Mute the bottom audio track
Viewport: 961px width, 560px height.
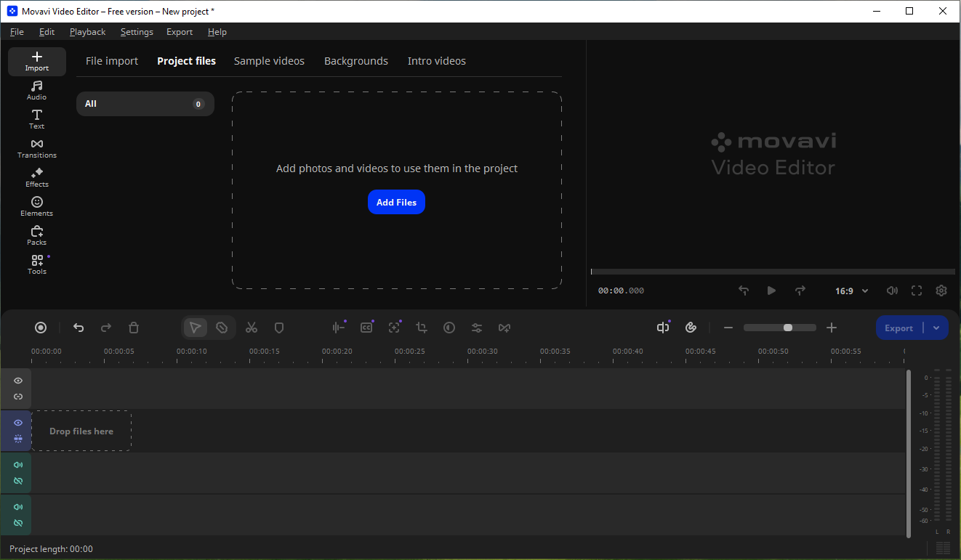tap(18, 507)
